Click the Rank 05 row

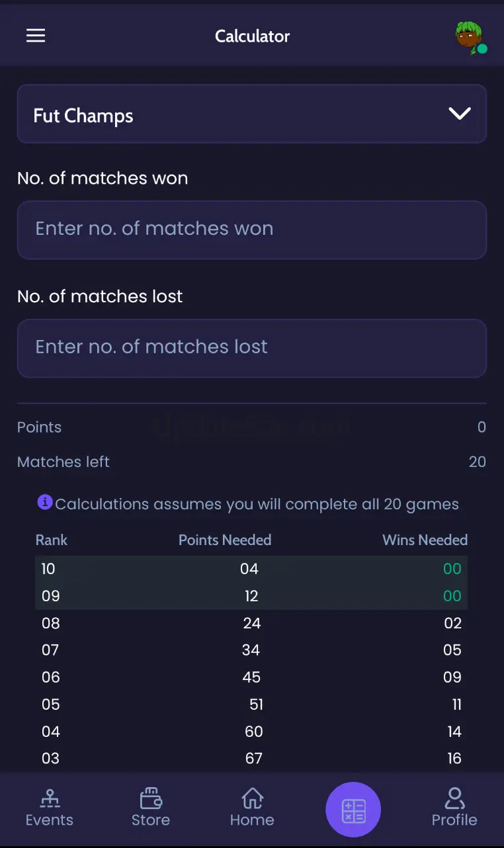251,704
